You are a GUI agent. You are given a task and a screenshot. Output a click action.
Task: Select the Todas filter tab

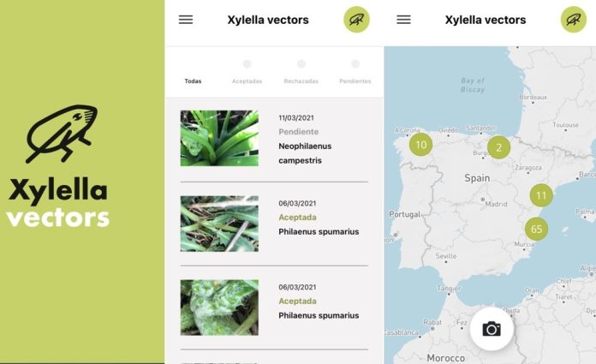[x=193, y=81]
